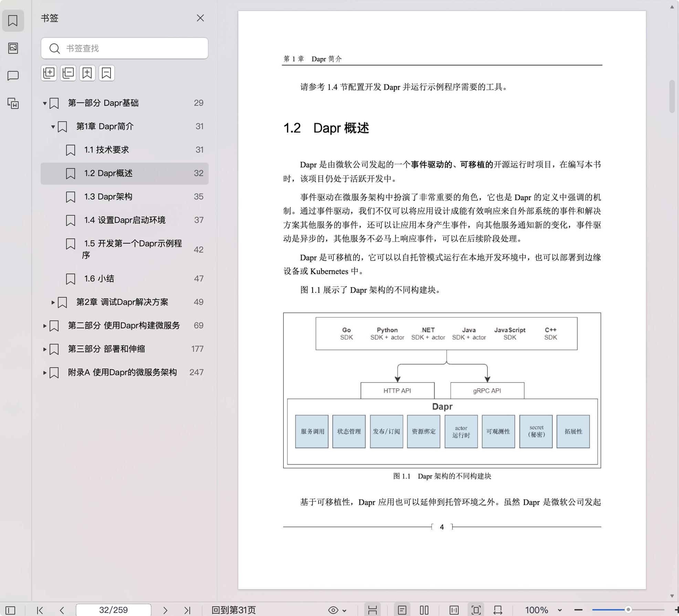The width and height of the screenshot is (679, 616).
Task: Adjust the zoom slider handle
Action: (628, 609)
